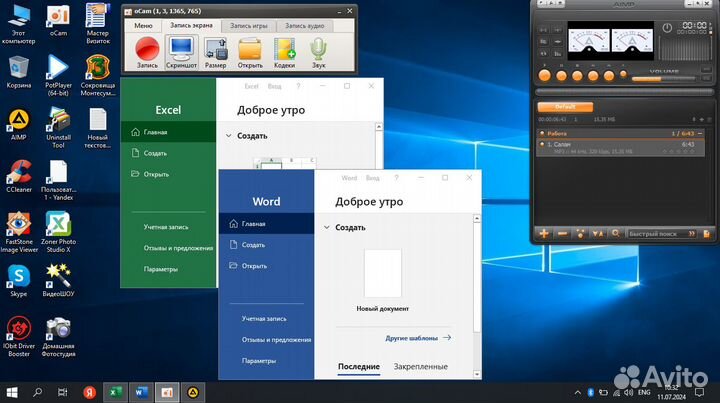
Task: Switch to the Запись аудио tab
Action: (303, 25)
